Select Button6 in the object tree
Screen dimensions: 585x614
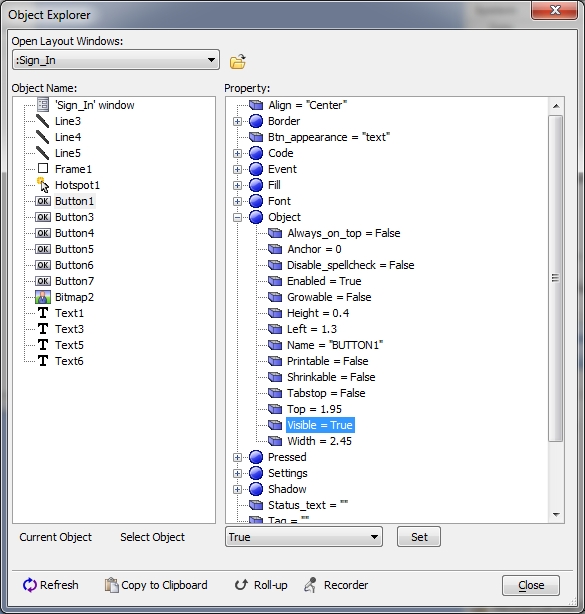[74, 265]
